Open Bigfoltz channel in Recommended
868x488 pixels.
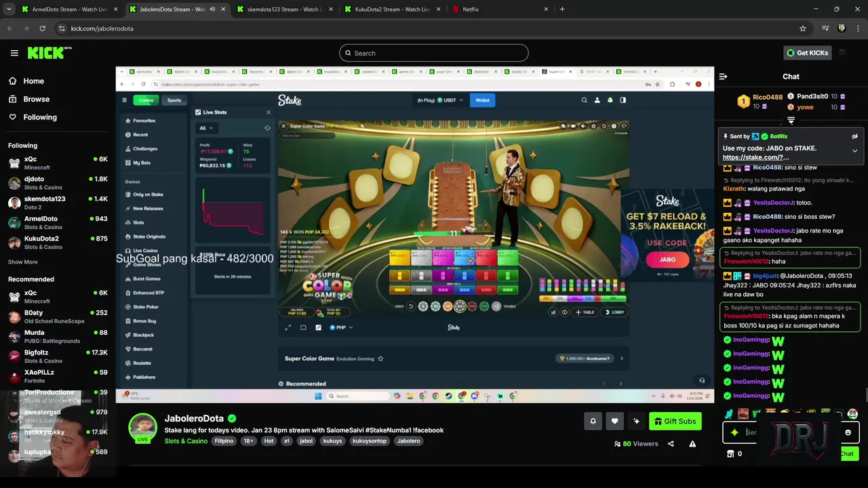(x=58, y=357)
